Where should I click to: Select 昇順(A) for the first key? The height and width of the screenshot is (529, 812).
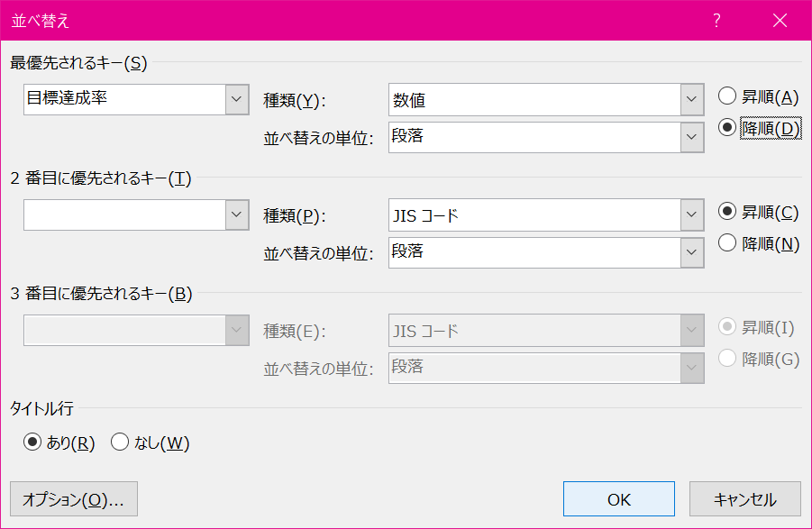click(727, 96)
